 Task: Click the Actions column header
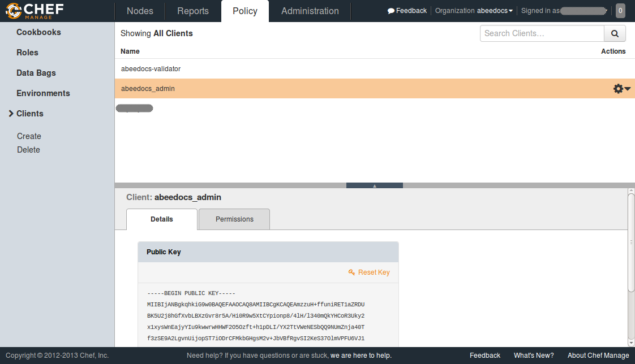613,51
